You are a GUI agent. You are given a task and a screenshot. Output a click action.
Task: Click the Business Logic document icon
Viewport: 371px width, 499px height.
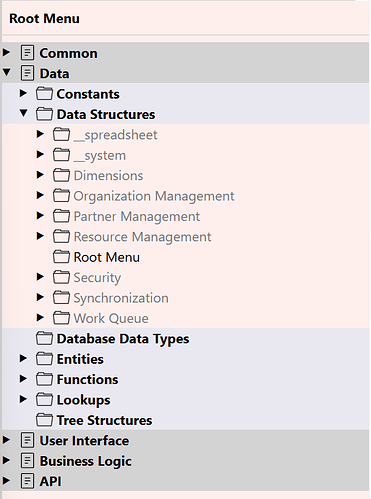[x=27, y=461]
